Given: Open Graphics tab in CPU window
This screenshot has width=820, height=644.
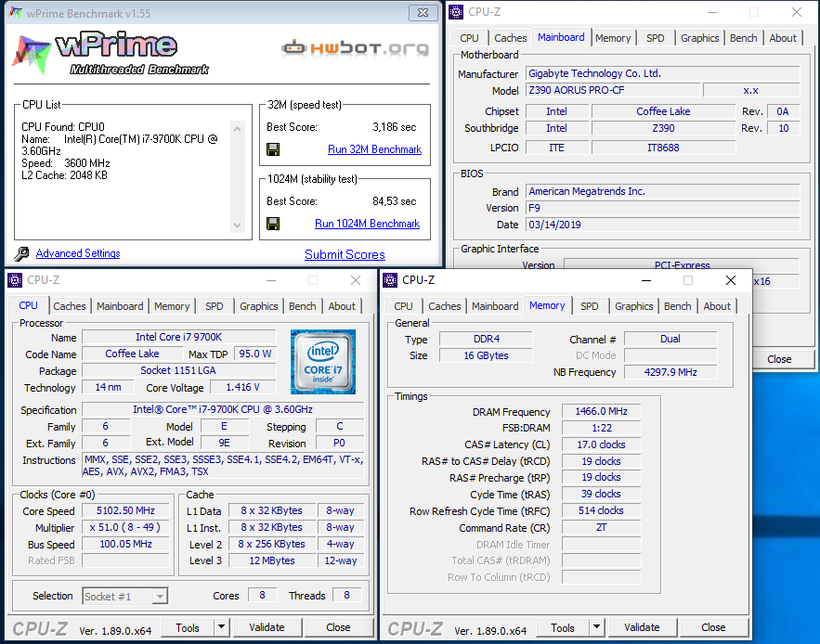Looking at the screenshot, I should click(259, 306).
